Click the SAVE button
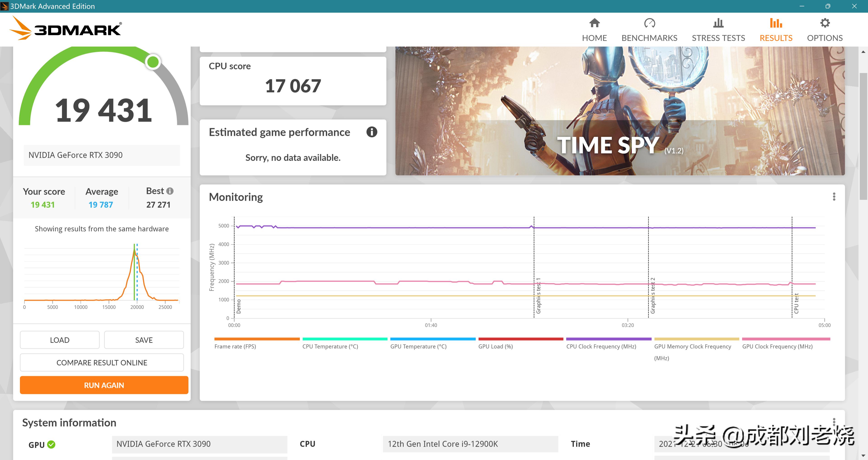 (x=144, y=340)
